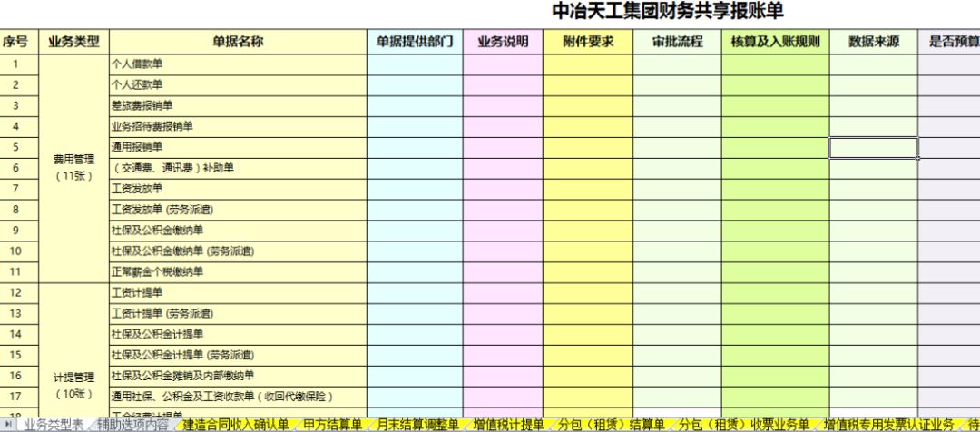Image resolution: width=980 pixels, height=432 pixels.
Task: Select the 社保及公积金摊销及内部缴纳单 cell
Action: point(238,376)
